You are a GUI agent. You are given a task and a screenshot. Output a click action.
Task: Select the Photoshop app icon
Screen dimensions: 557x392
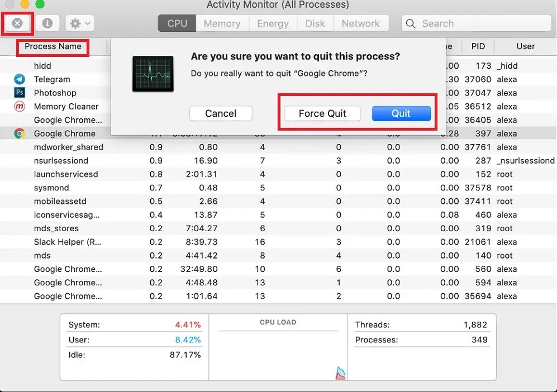(20, 93)
